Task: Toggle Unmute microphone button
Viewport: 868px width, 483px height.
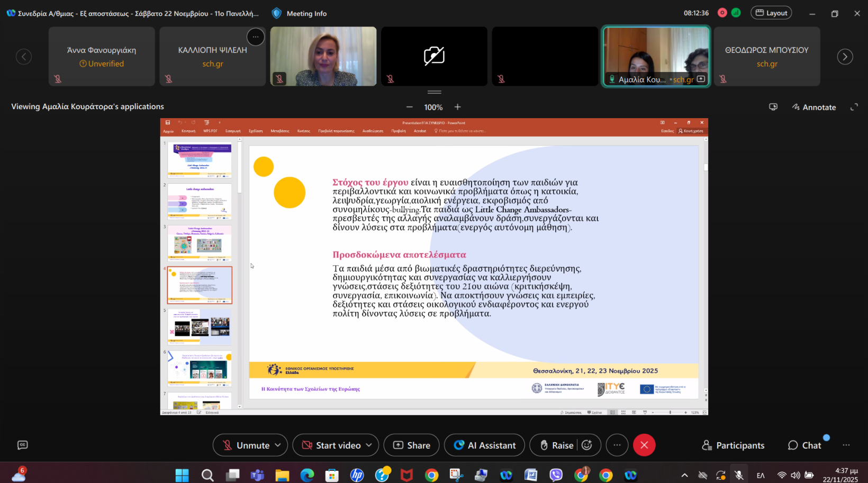Action: coord(246,445)
